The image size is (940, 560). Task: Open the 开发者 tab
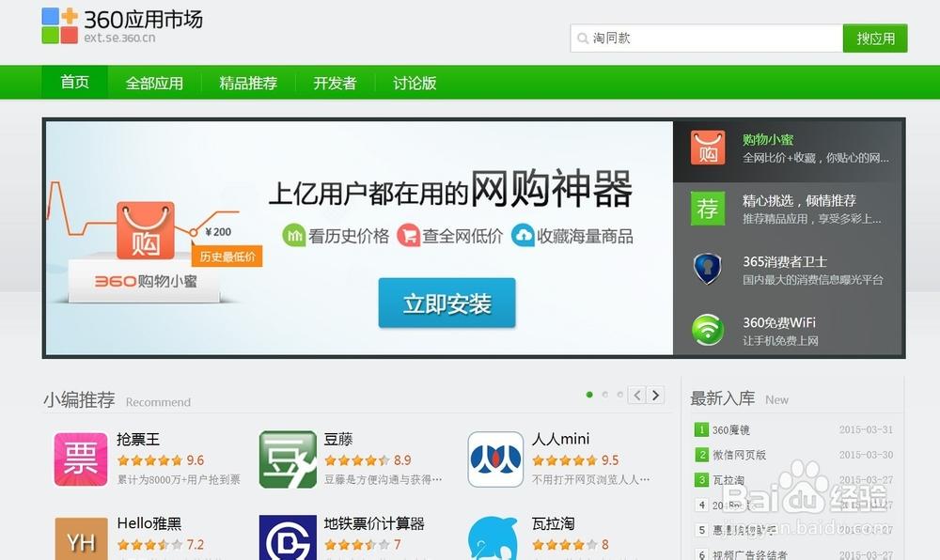pyautogui.click(x=335, y=83)
